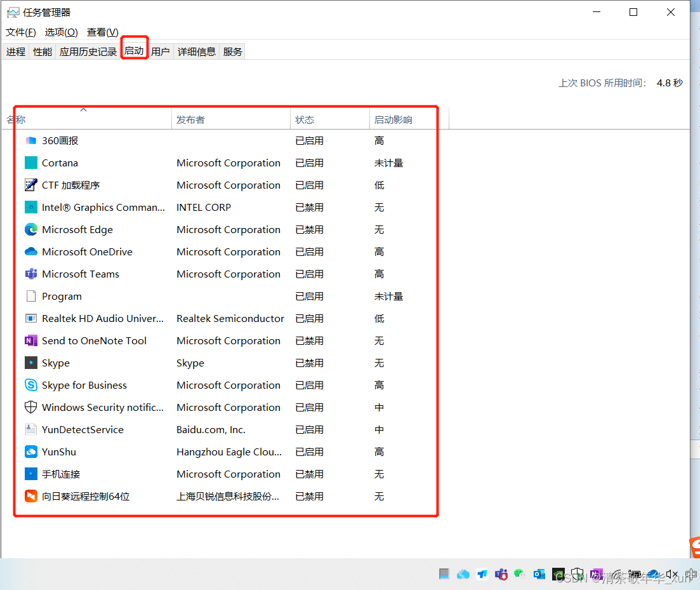700x590 pixels.
Task: Switch to the 用户 tab
Action: (x=161, y=52)
